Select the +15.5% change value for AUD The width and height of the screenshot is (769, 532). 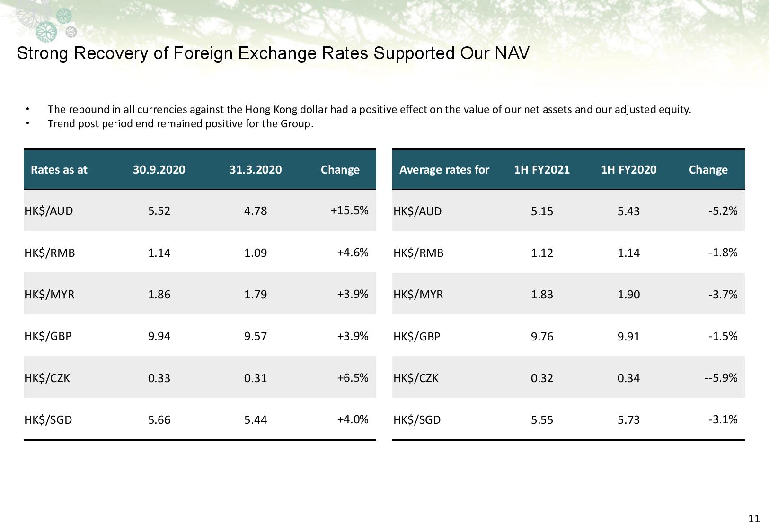[349, 210]
